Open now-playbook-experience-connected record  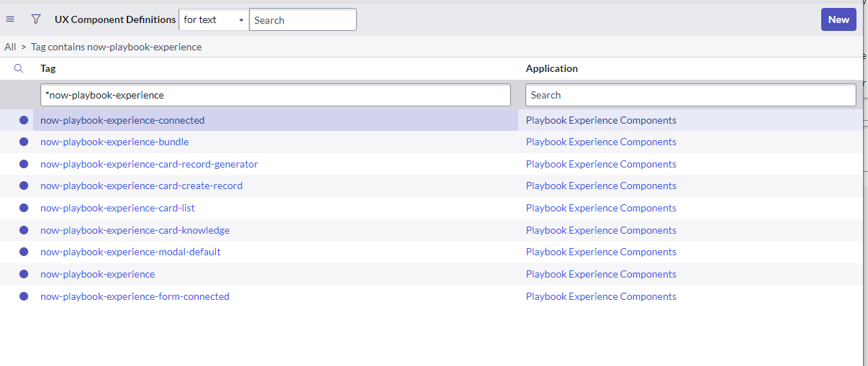[x=122, y=120]
